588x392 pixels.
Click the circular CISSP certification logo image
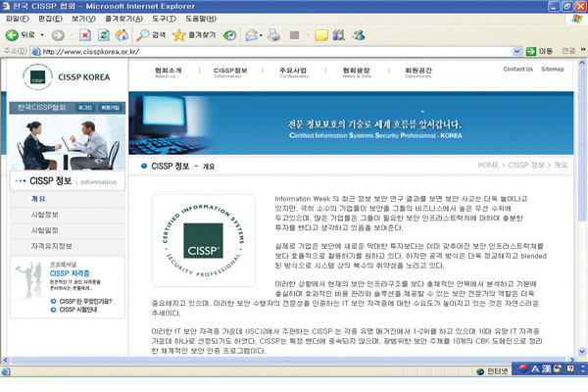tap(204, 240)
